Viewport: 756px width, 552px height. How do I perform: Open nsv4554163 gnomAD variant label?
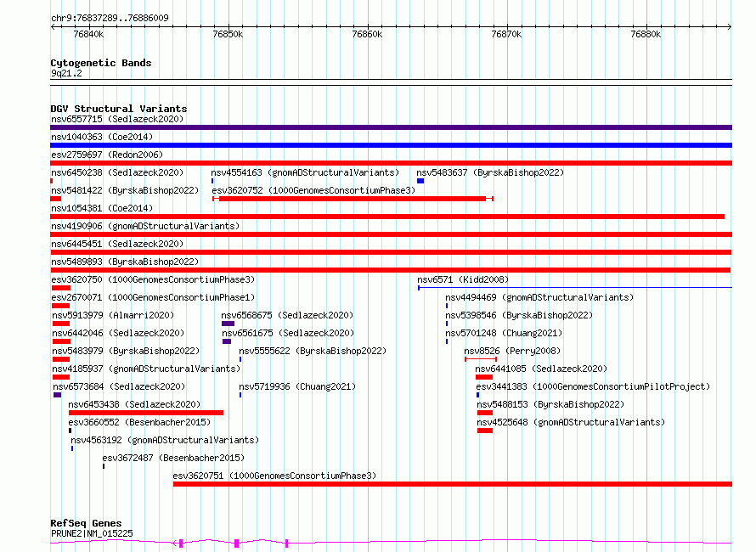[x=305, y=172]
